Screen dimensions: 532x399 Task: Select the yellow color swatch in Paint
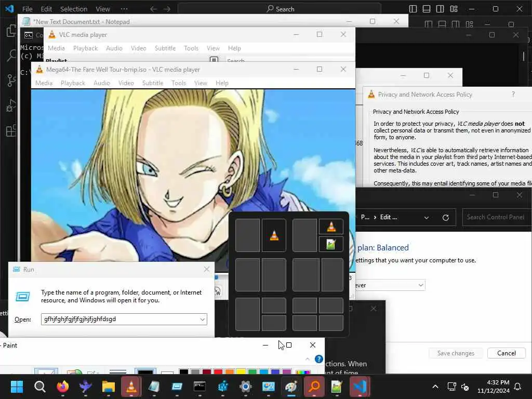pos(241,371)
